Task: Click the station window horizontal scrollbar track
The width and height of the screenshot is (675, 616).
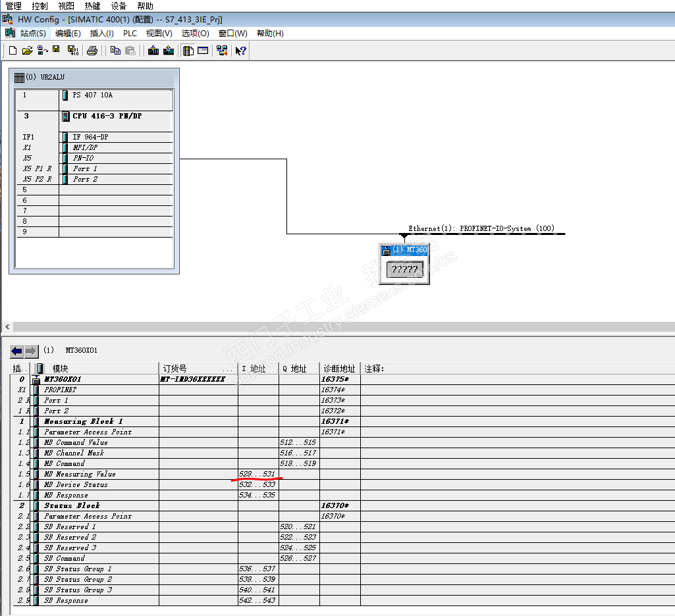Action: [344, 327]
